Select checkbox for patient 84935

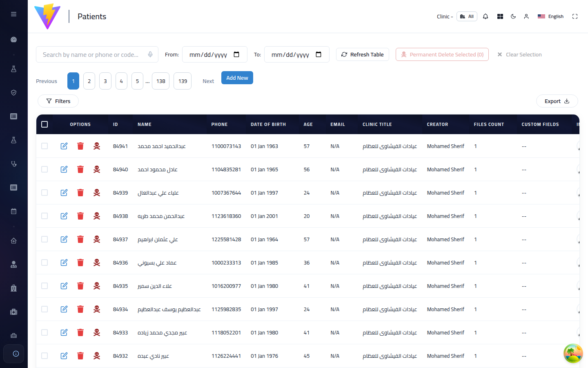click(x=45, y=286)
